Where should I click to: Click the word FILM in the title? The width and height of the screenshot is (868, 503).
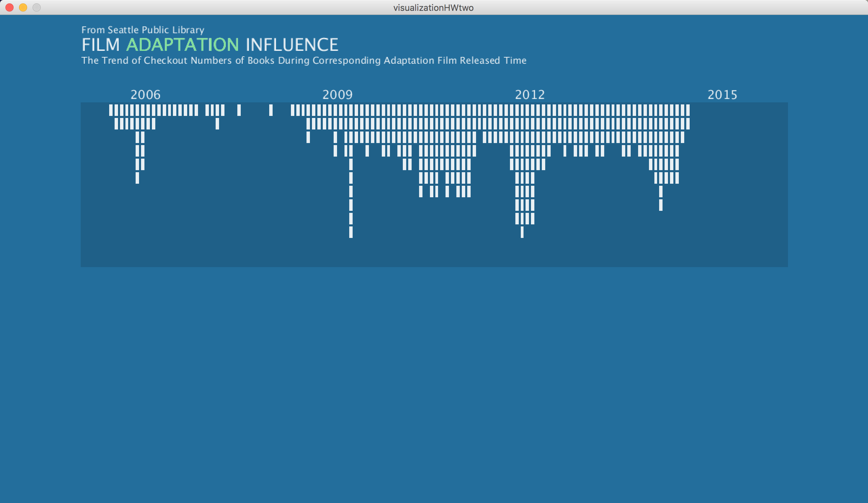[101, 45]
